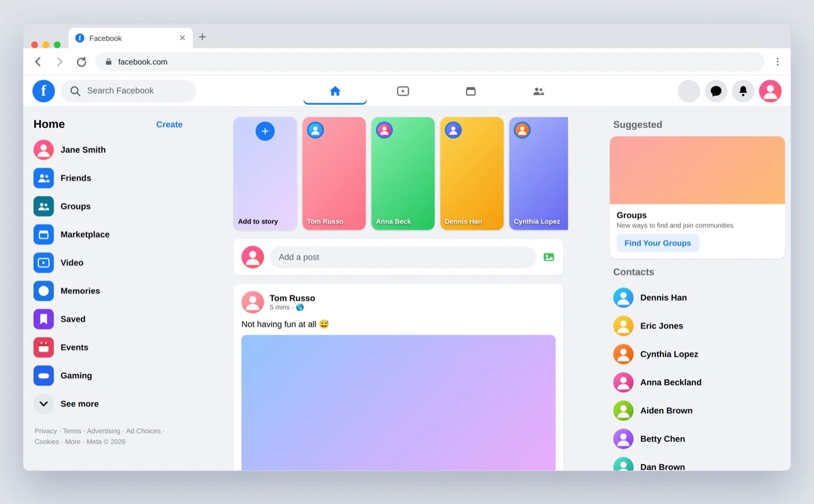This screenshot has width=814, height=504.
Task: Select the Facebook browser tab
Action: [131, 38]
